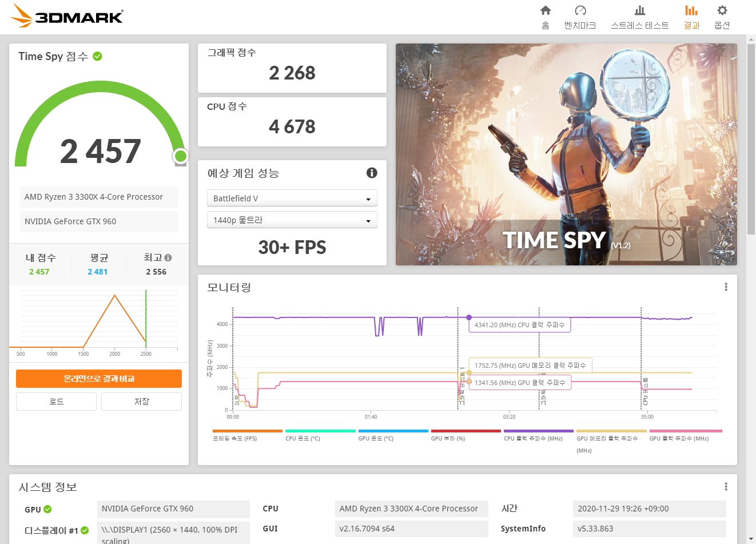
Task: Toggle the 프레임 속도 (FPS) legend item
Action: point(247,435)
